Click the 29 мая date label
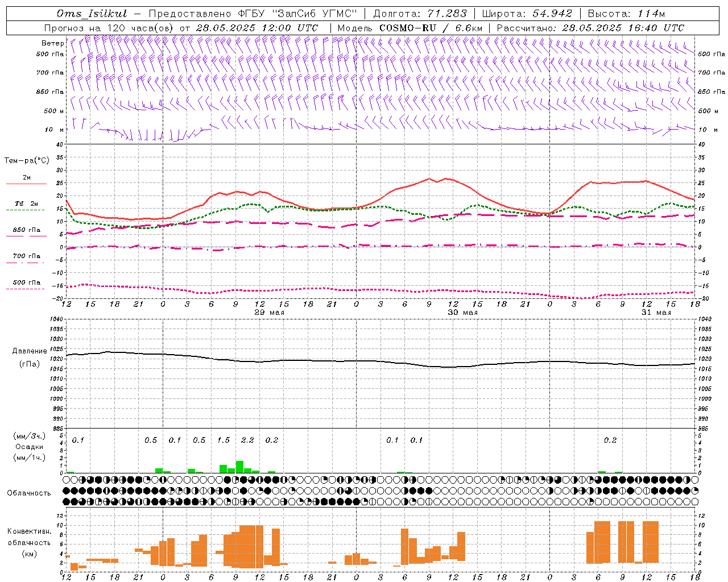This screenshot has height=582, width=728. (x=270, y=313)
